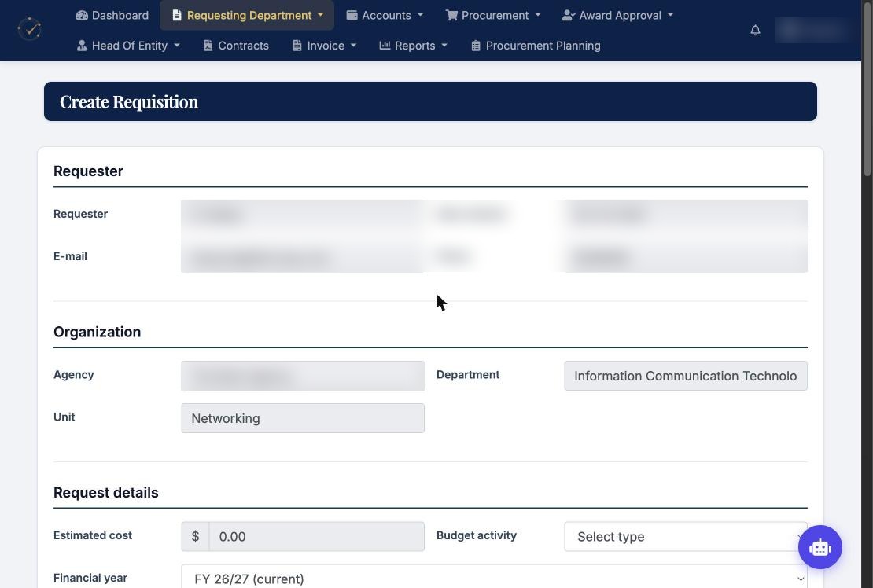The image size is (873, 588).
Task: Click the Contracts file icon
Action: pyautogui.click(x=208, y=46)
